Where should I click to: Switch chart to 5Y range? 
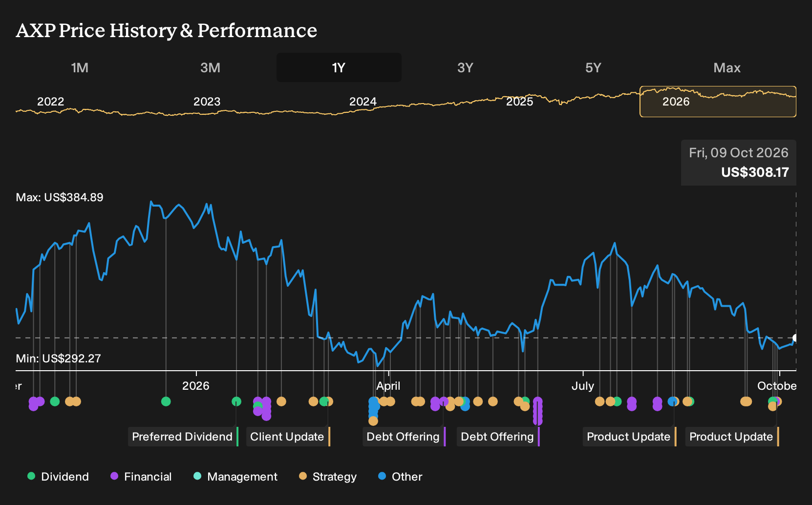coord(593,67)
